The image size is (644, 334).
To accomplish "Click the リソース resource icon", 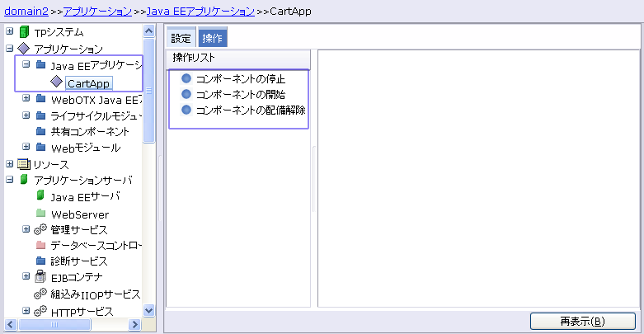I will (24, 164).
